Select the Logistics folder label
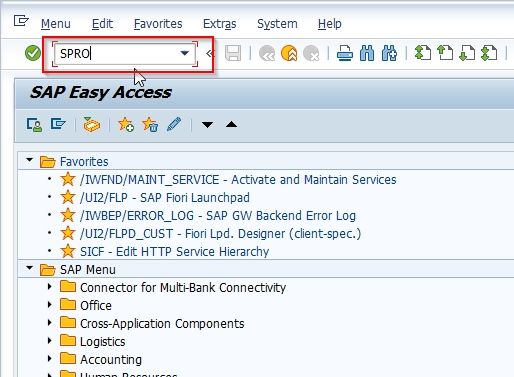 click(x=103, y=342)
